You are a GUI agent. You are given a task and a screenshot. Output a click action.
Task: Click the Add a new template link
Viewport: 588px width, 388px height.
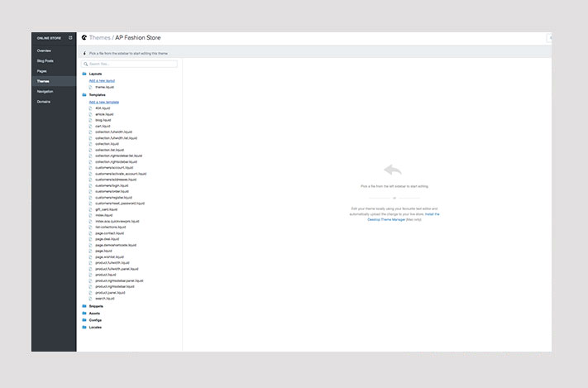104,102
